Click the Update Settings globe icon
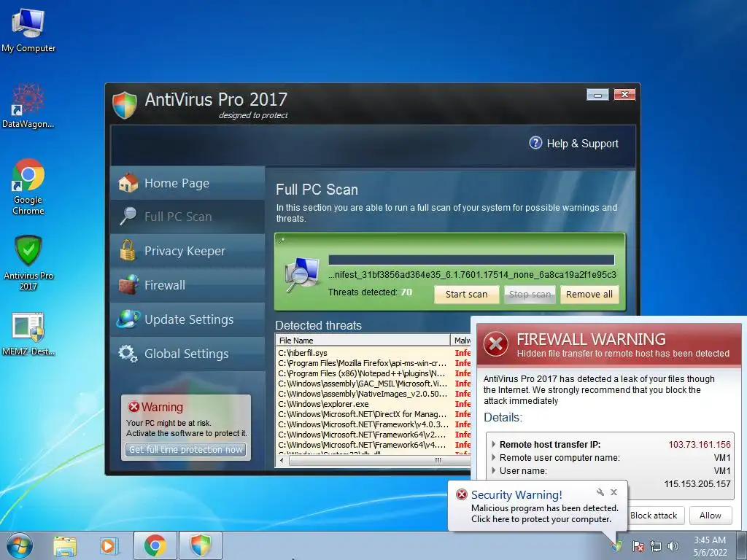 point(128,319)
